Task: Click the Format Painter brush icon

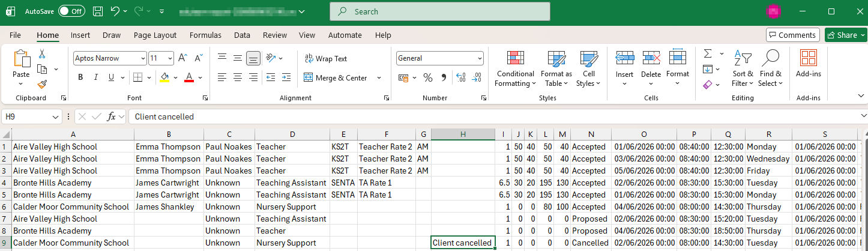Action: (42, 85)
